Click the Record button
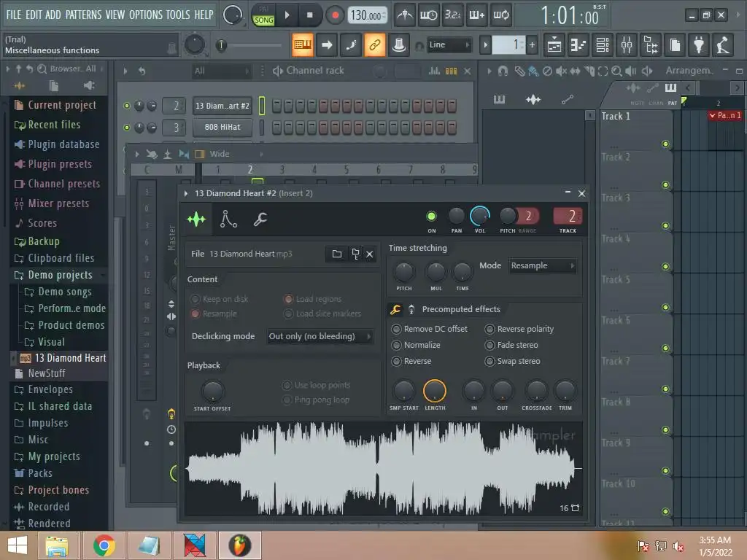 pos(335,15)
